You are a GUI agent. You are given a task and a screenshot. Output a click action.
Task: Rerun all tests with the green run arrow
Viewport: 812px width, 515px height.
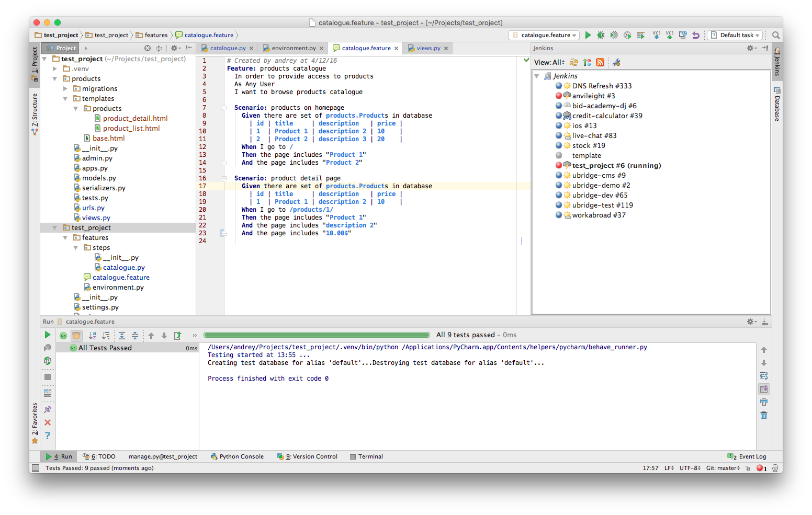click(x=48, y=335)
